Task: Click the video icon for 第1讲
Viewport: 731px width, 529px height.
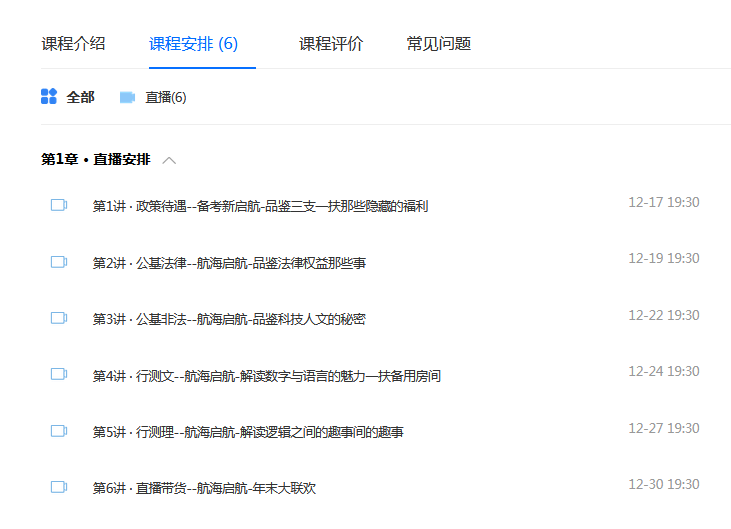Action: tap(59, 205)
